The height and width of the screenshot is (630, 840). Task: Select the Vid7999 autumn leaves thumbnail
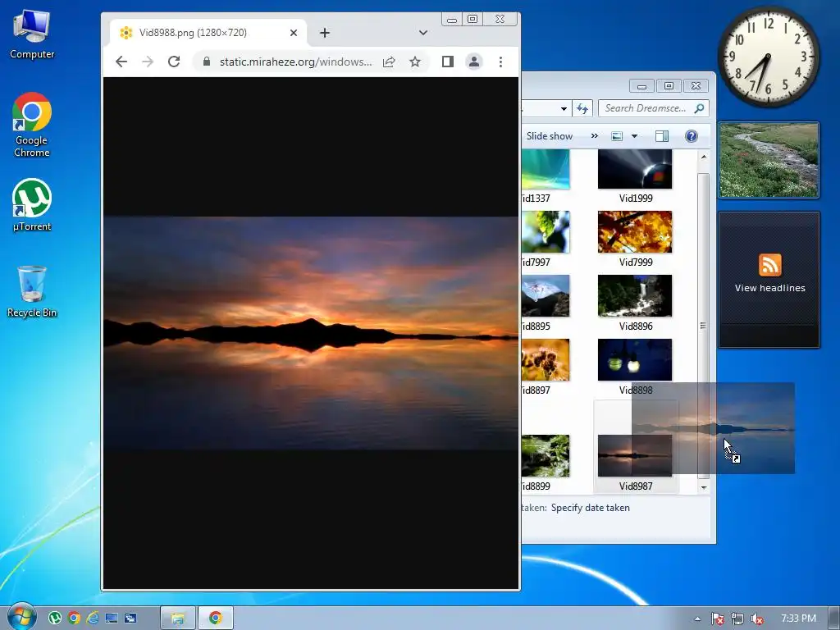(635, 232)
